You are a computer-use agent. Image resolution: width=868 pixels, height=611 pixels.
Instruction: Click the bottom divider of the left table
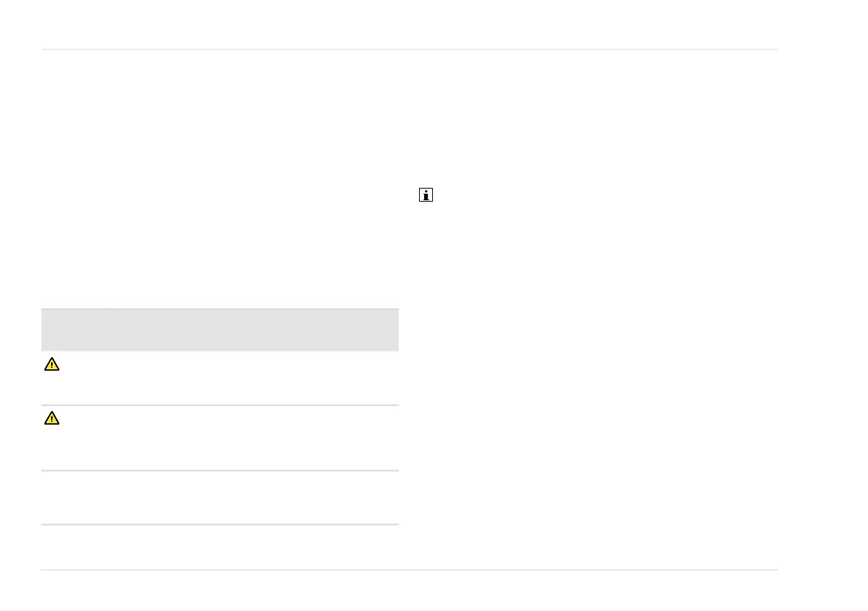220,524
